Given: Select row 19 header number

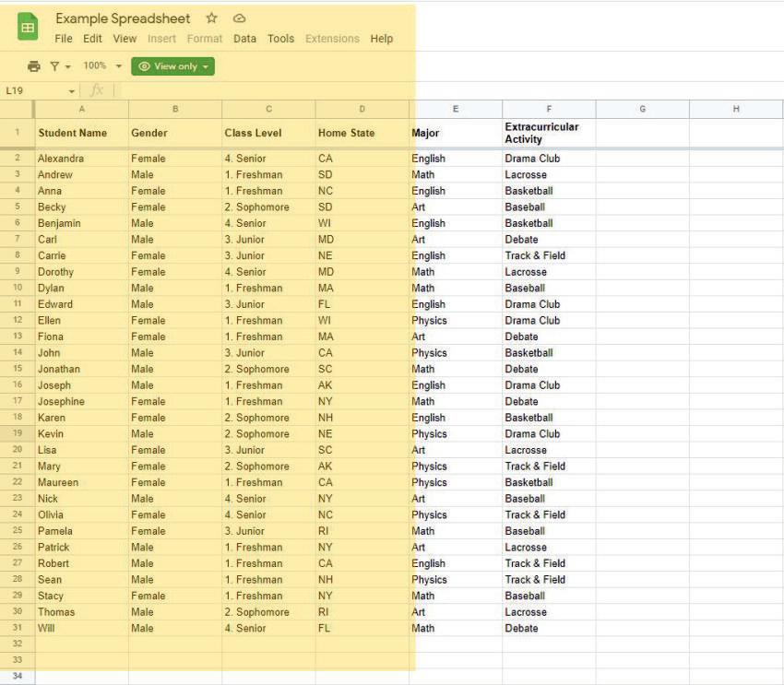Looking at the screenshot, I should (x=18, y=433).
